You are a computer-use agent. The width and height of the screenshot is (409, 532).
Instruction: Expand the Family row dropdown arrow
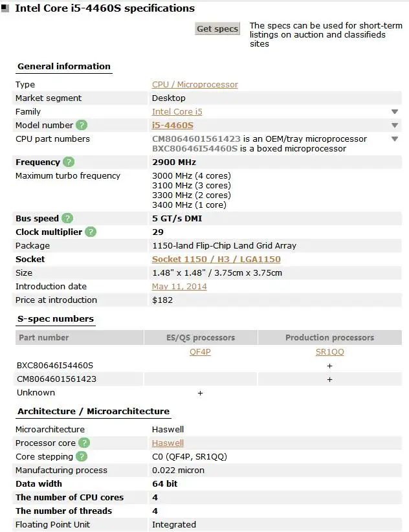tap(395, 112)
